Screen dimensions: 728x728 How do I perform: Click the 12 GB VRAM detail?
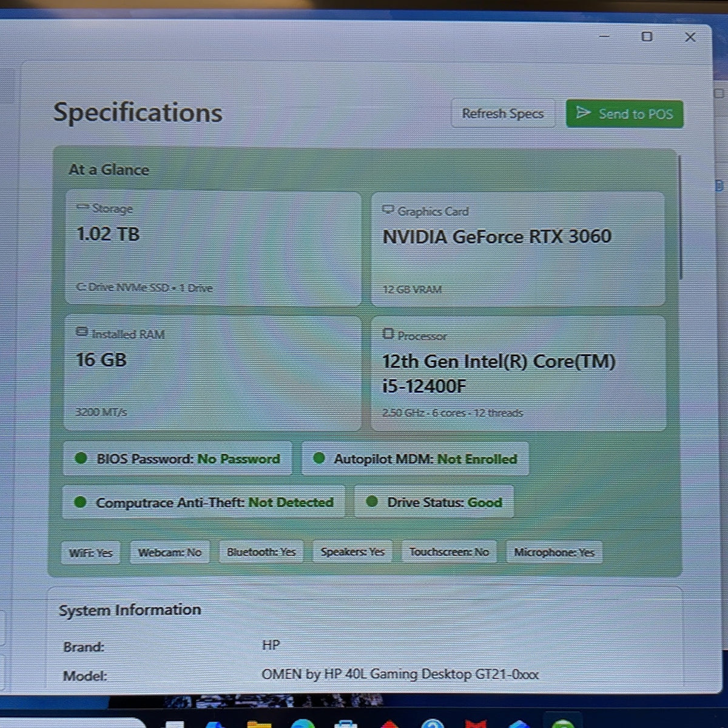pyautogui.click(x=412, y=289)
